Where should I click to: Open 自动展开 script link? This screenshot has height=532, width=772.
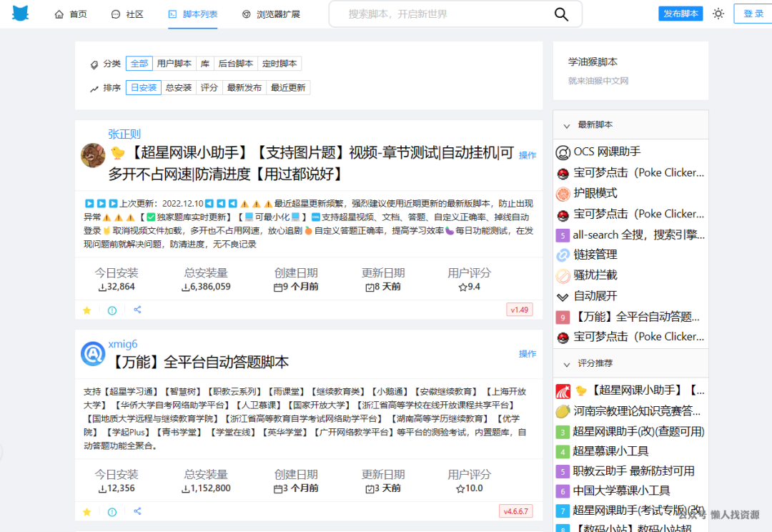(595, 296)
